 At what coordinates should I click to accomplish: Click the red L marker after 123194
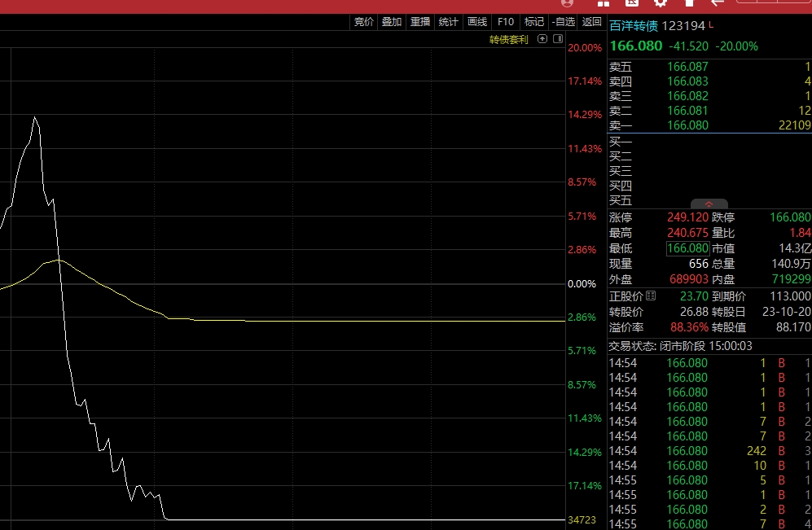click(x=711, y=25)
